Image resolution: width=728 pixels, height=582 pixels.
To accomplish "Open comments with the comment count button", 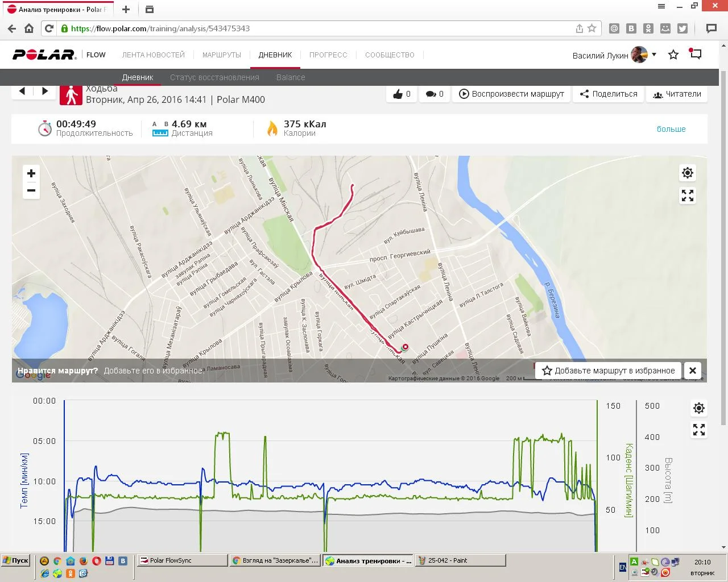I will pyautogui.click(x=435, y=94).
